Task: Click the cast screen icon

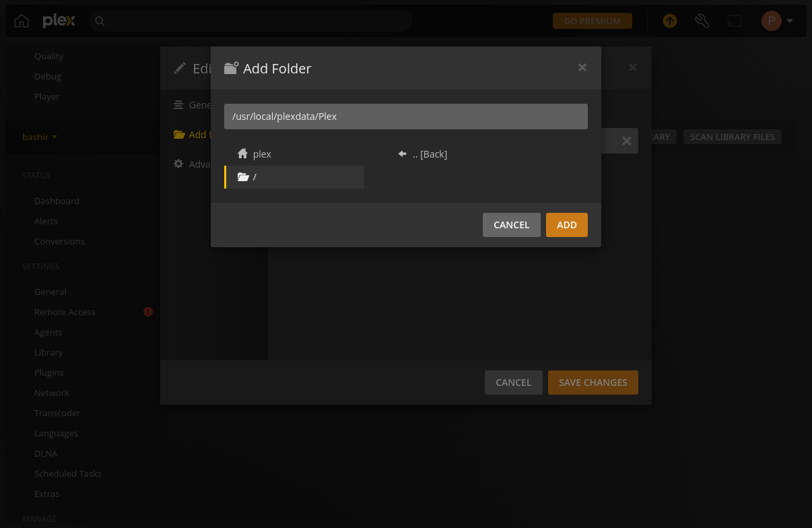Action: (734, 21)
